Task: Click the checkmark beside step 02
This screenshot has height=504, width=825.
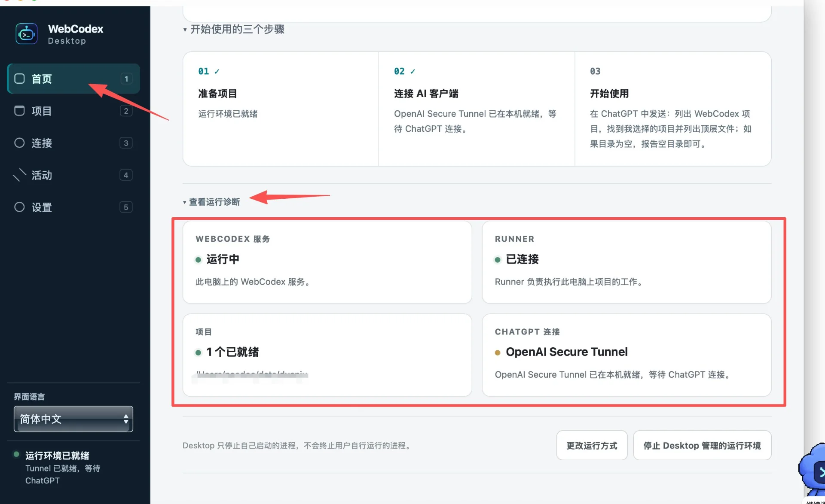Action: tap(412, 71)
